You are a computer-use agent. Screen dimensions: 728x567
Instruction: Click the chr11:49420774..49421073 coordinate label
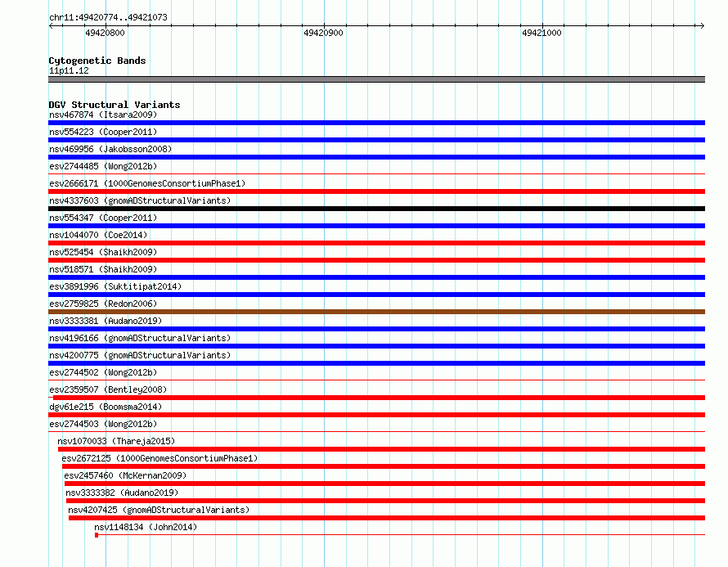pos(108,17)
